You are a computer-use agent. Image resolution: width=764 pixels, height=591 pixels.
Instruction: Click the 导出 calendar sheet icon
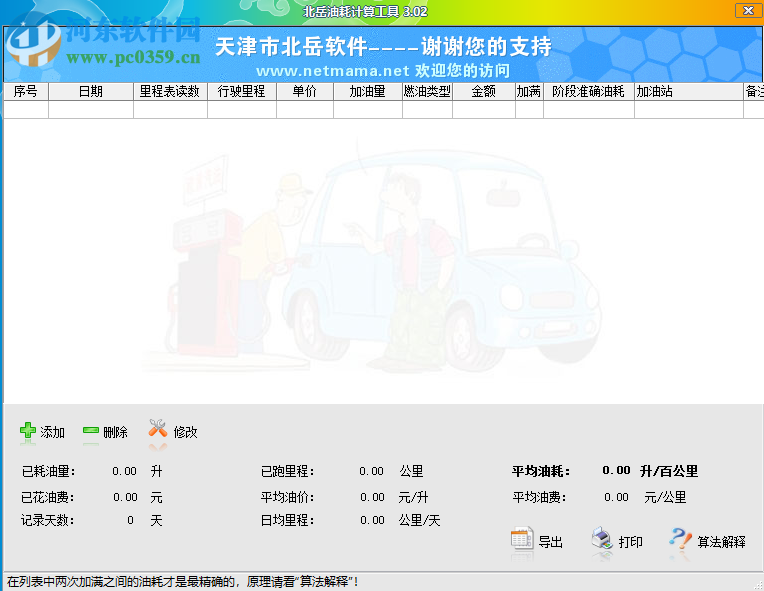coord(522,539)
